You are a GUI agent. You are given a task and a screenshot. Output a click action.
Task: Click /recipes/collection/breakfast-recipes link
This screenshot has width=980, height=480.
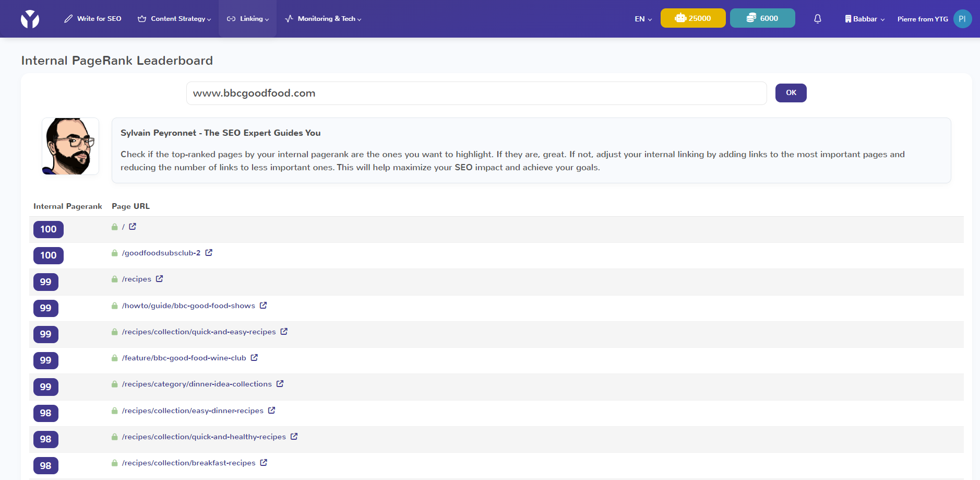click(x=189, y=463)
